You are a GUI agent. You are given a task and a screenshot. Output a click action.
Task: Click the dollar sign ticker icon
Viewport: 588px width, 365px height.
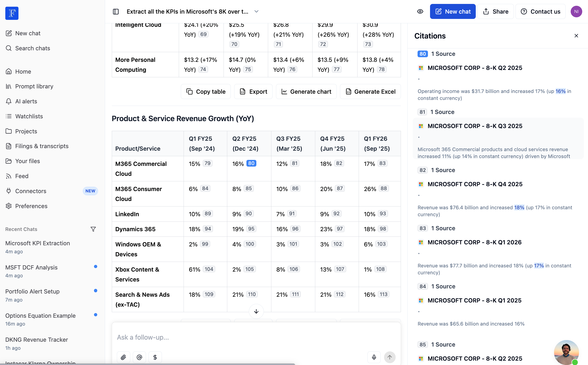coord(155,357)
